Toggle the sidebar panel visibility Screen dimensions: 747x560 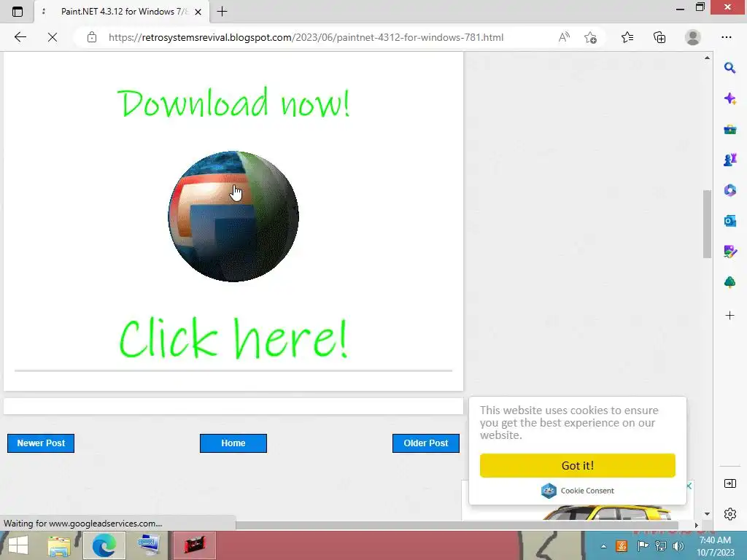tap(729, 484)
